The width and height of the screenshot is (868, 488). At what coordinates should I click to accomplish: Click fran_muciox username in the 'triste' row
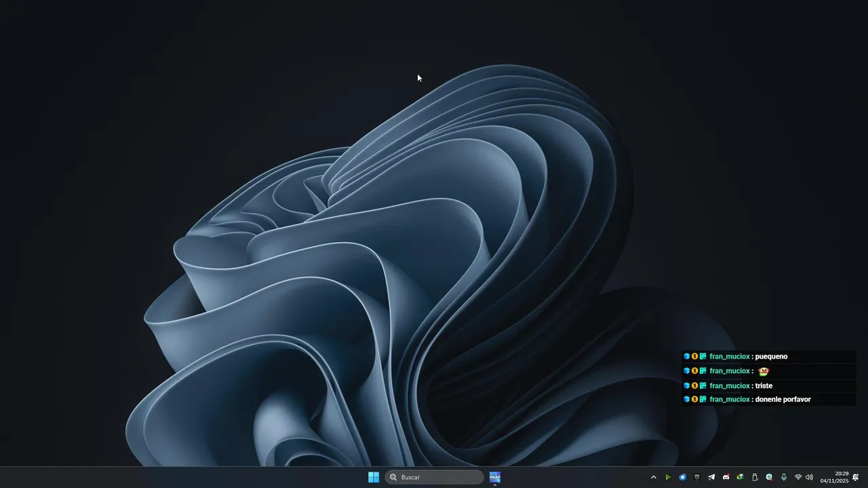[x=730, y=386]
